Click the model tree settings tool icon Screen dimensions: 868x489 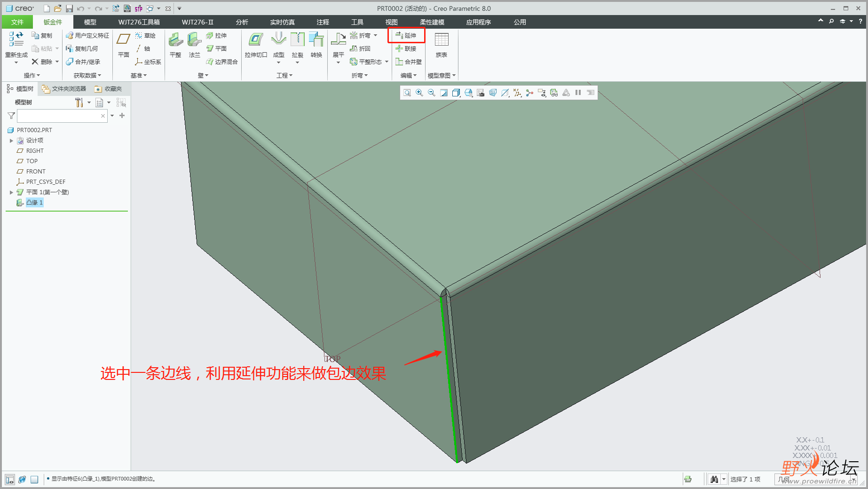[79, 103]
